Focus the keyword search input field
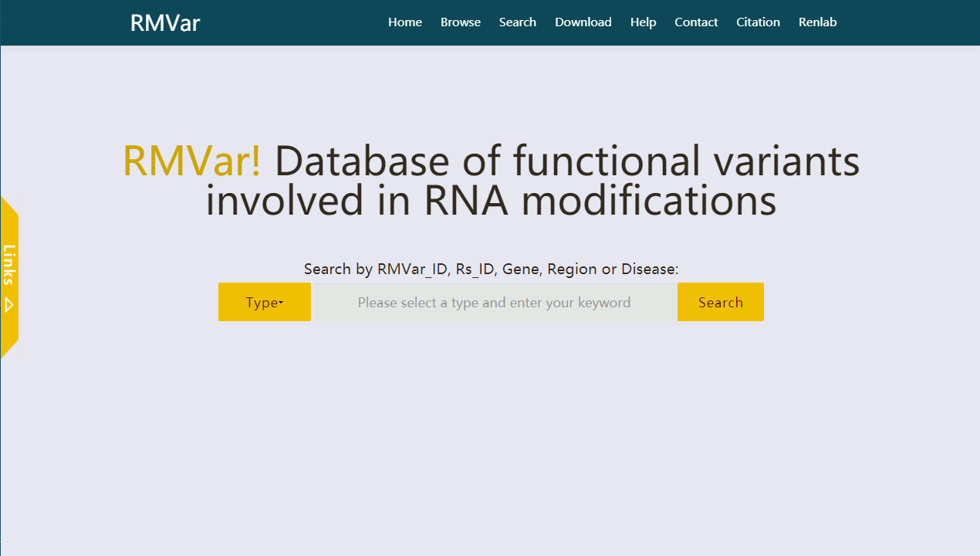This screenshot has height=556, width=980. [494, 302]
